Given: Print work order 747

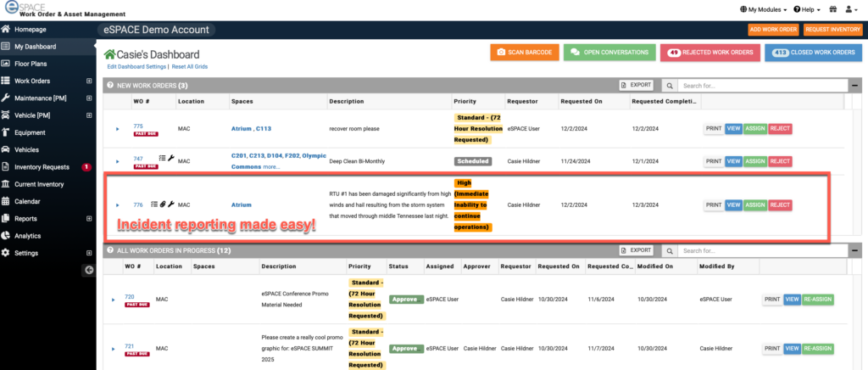Looking at the screenshot, I should 714,161.
